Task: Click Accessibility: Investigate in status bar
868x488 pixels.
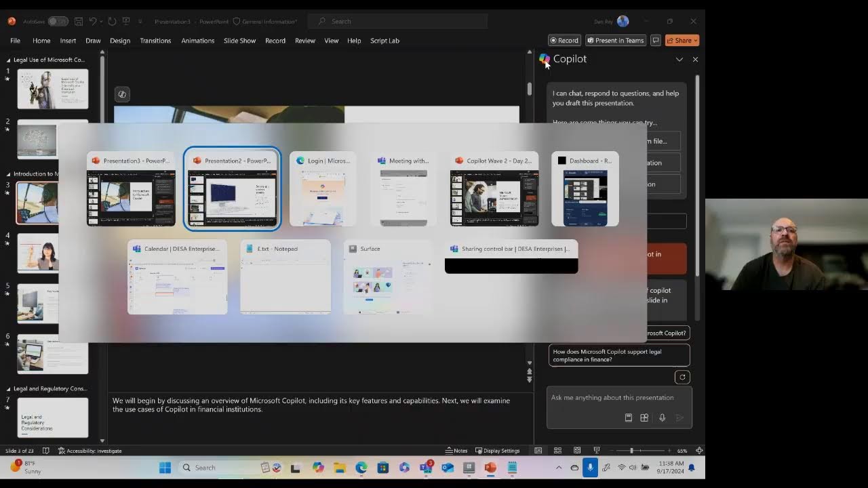Action: point(90,451)
